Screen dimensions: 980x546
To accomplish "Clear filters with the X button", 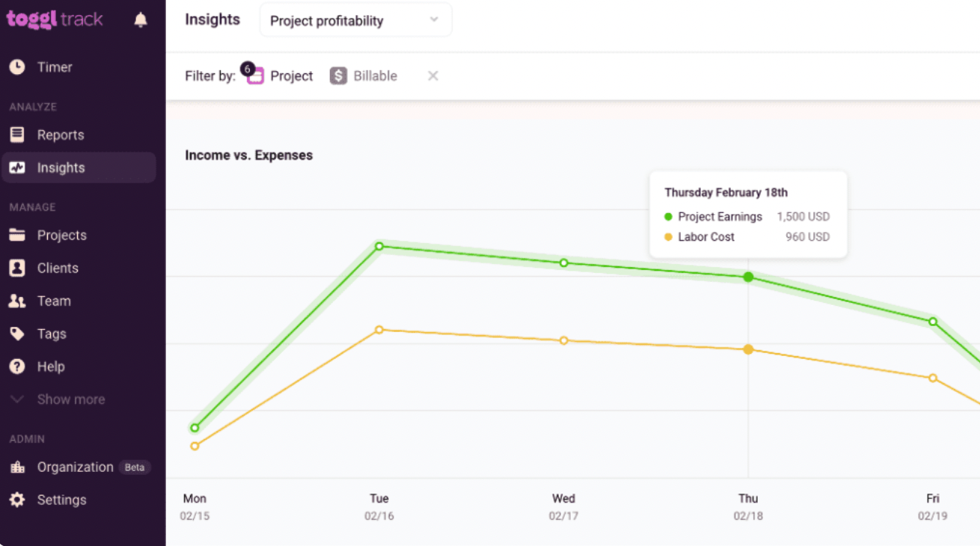I will coord(432,76).
